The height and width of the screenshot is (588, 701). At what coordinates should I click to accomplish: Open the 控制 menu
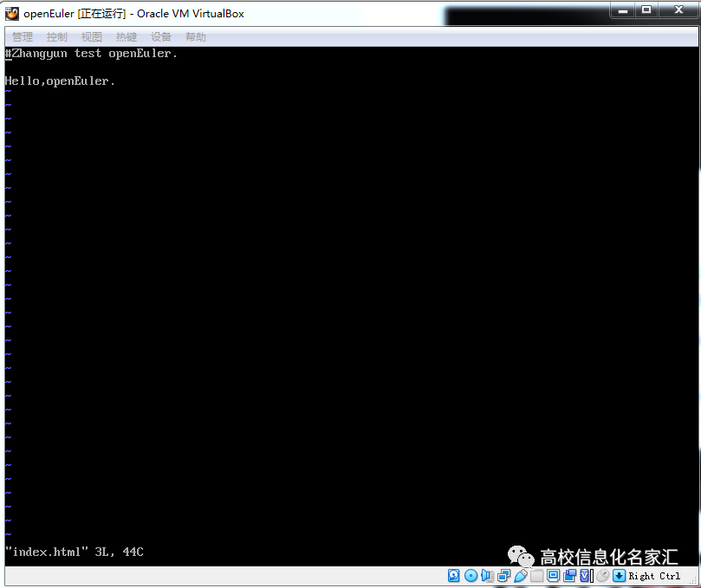(56, 36)
